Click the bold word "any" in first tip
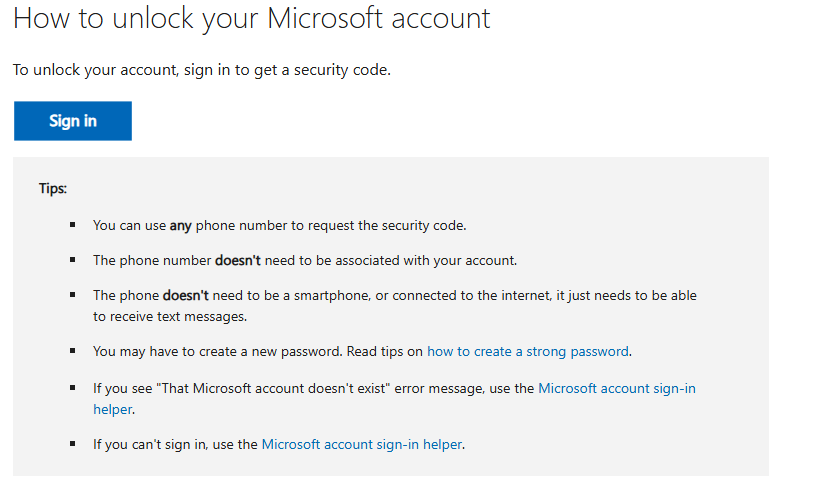 pyautogui.click(x=180, y=225)
